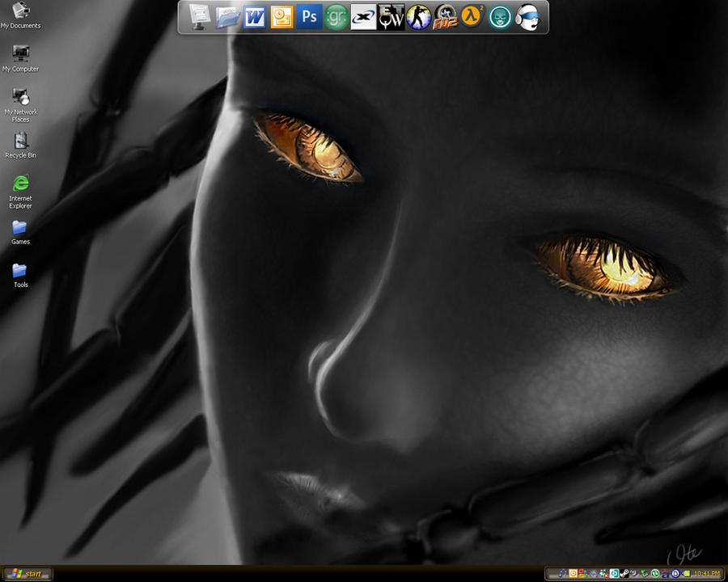Open the blue folder icon in the dock
The width and height of the screenshot is (728, 582).
coord(227,18)
